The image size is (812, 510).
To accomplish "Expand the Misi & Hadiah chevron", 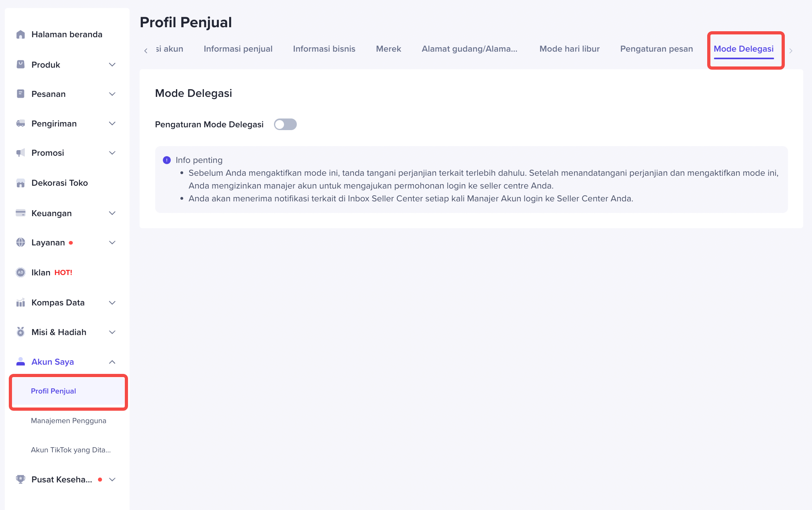I will click(112, 332).
